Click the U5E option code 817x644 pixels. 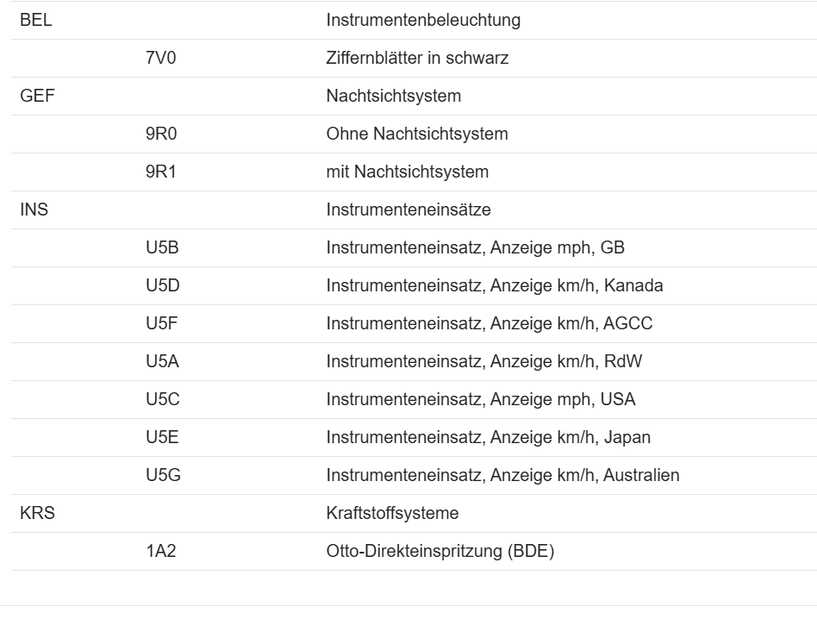pyautogui.click(x=162, y=438)
